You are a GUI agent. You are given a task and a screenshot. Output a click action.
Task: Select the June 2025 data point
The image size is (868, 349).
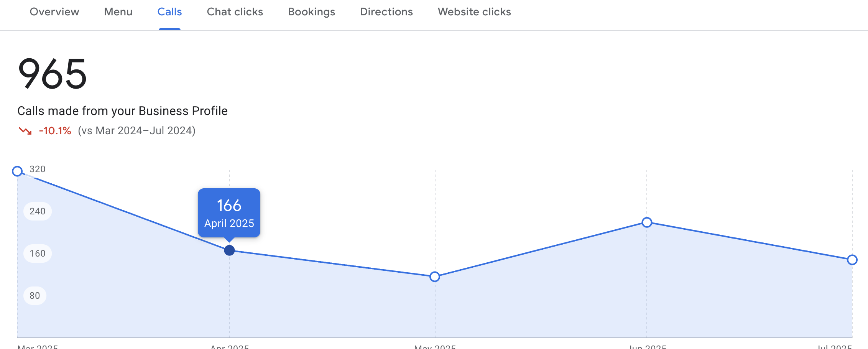point(647,222)
